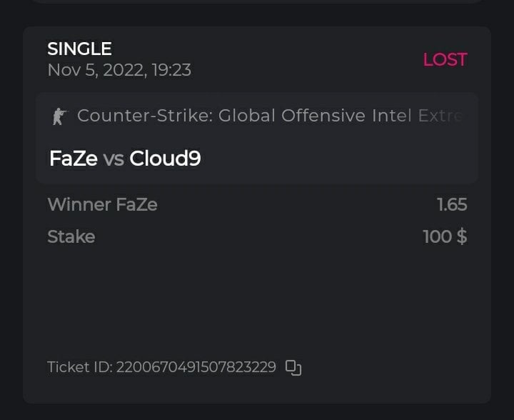
Task: Select the SINGLE bet type heading
Action: coord(79,49)
